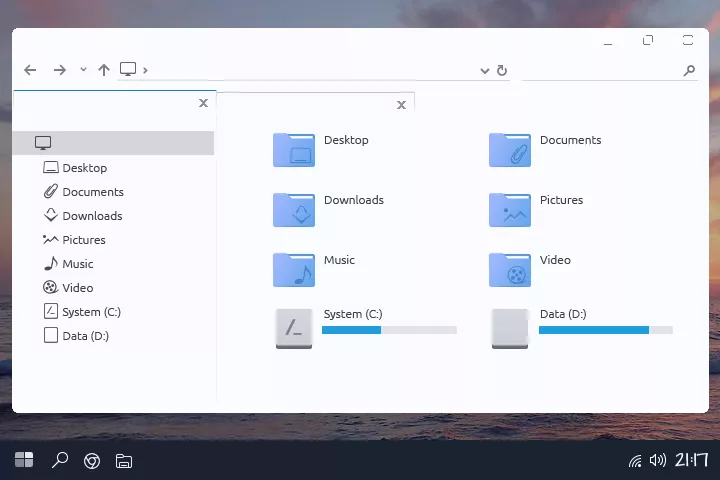Open the volume tray icon
Screen dimensions: 720x480
click(658, 460)
